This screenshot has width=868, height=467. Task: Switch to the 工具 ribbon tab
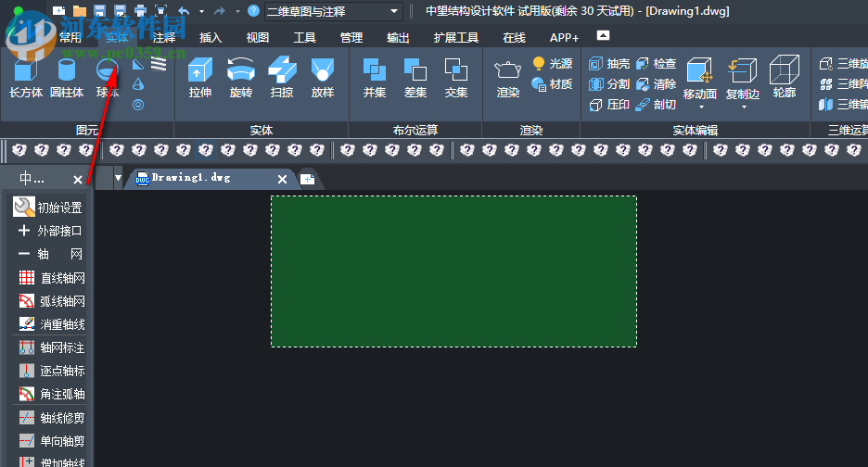(304, 38)
